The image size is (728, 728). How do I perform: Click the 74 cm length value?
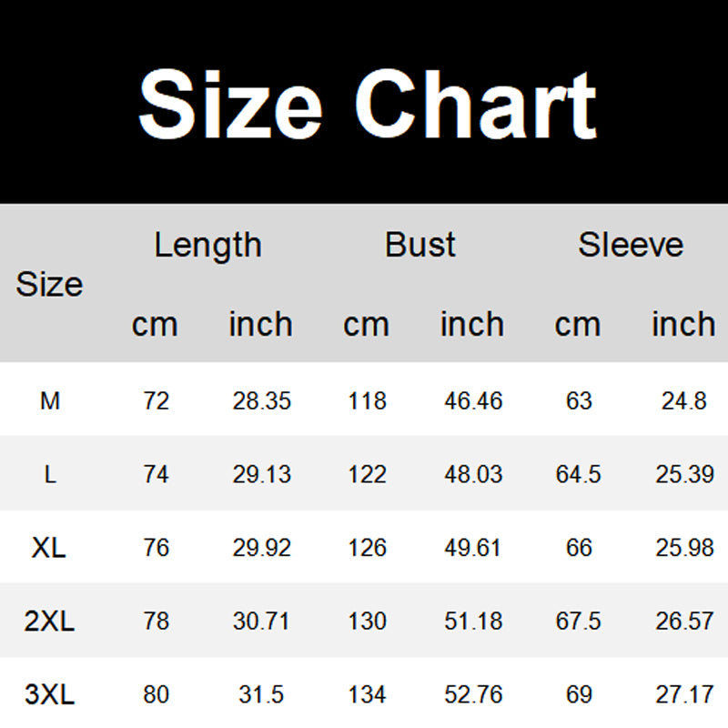pyautogui.click(x=157, y=474)
